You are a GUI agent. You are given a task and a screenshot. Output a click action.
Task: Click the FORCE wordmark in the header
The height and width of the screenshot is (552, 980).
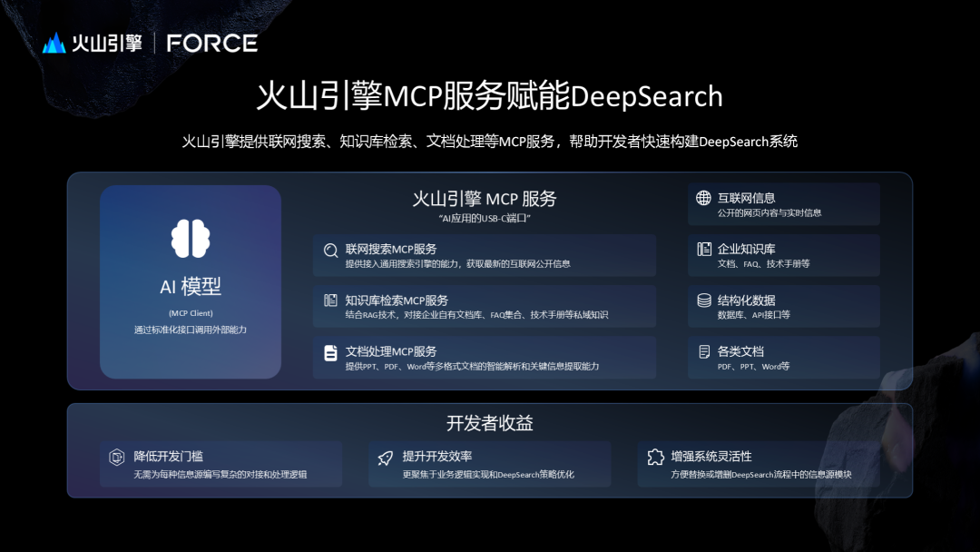211,44
